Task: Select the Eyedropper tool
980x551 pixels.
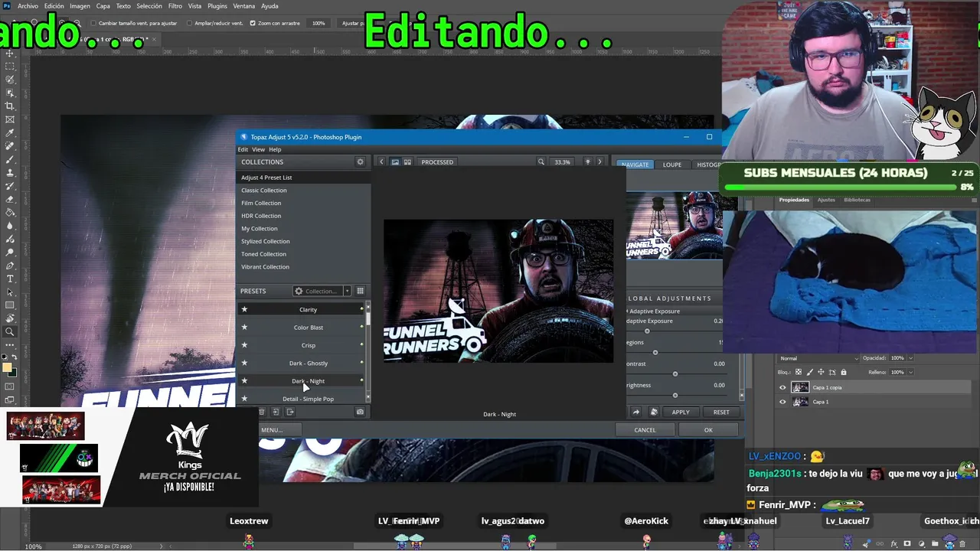Action: tap(10, 133)
